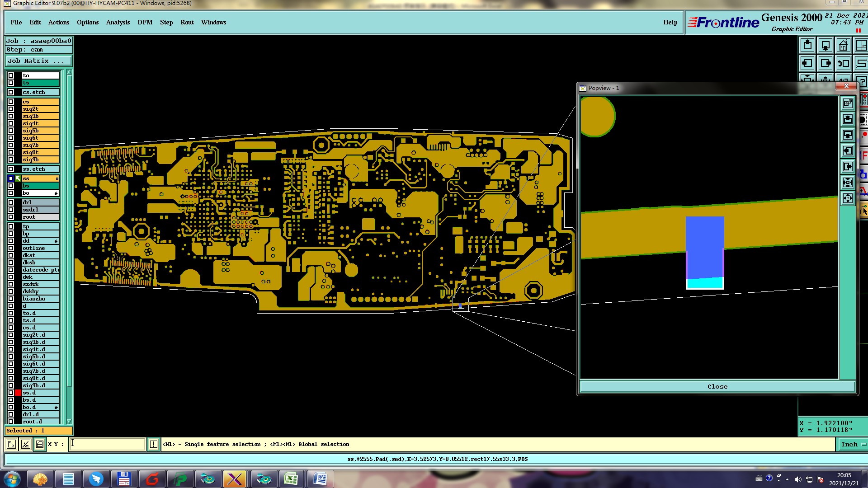The height and width of the screenshot is (488, 868).
Task: Click the exclamation mark icon
Action: point(154,444)
